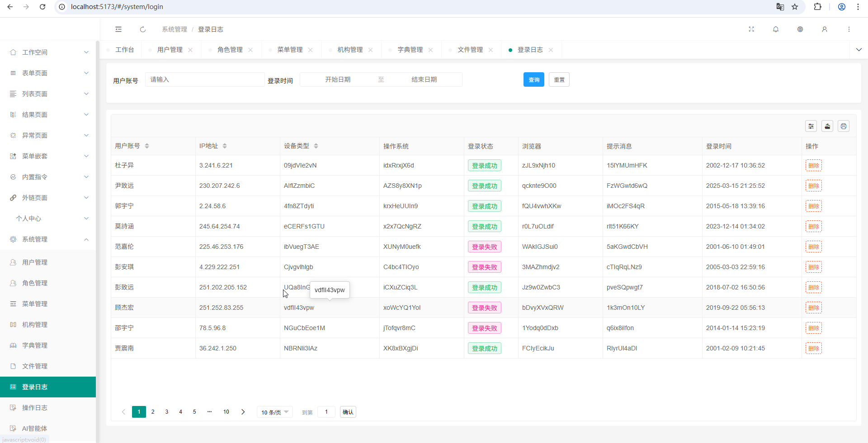Expand 内置指令 sidebar menu
The image size is (868, 443).
tap(48, 177)
